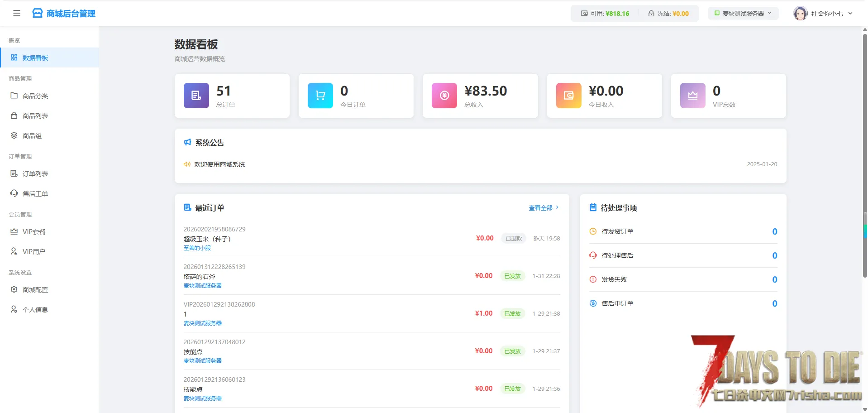This screenshot has width=868, height=413.
Task: Click the orange wallet today-revenue icon
Action: click(568, 96)
